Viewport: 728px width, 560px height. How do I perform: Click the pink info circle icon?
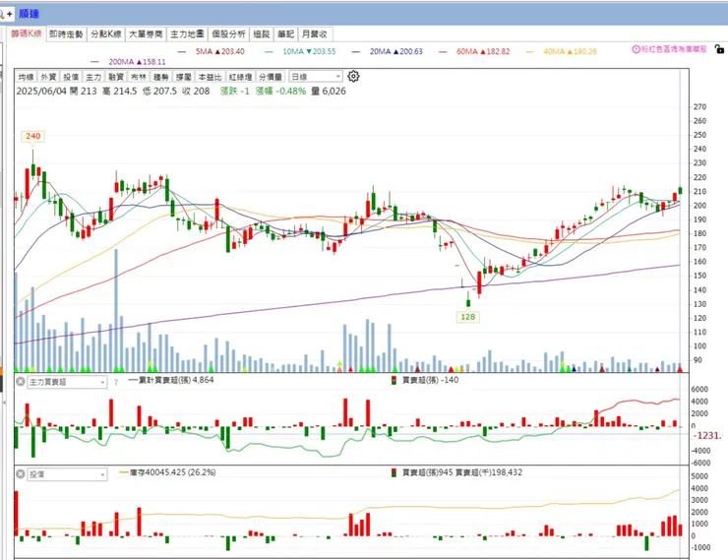[x=637, y=49]
